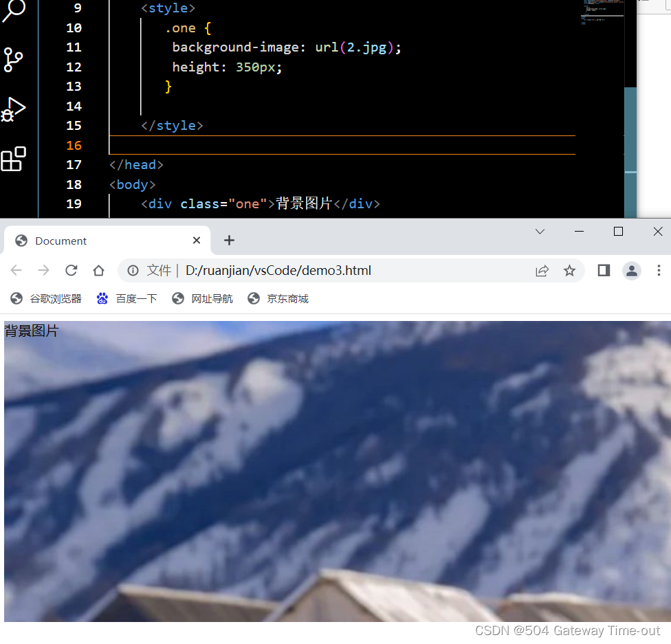Open the Source Control view

tap(13, 60)
